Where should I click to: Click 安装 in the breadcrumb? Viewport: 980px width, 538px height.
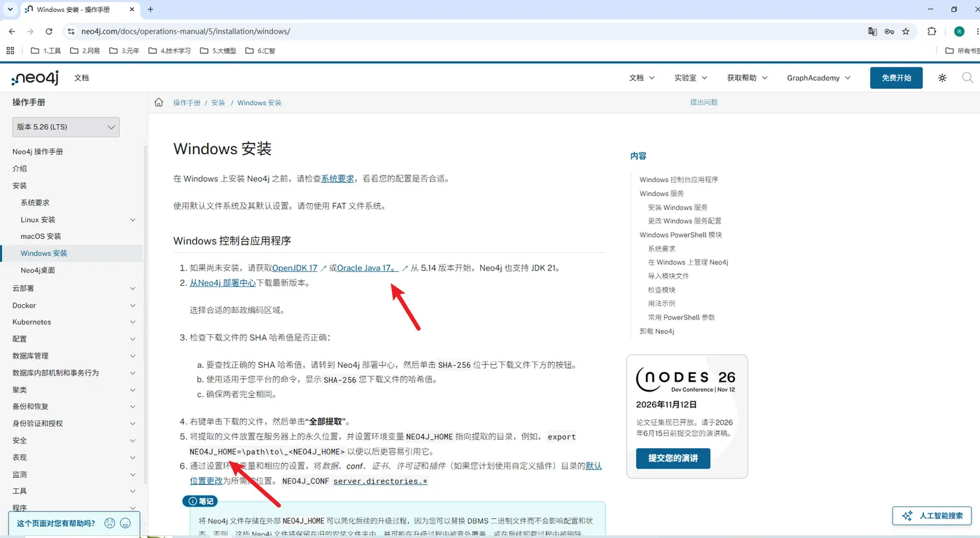click(218, 102)
